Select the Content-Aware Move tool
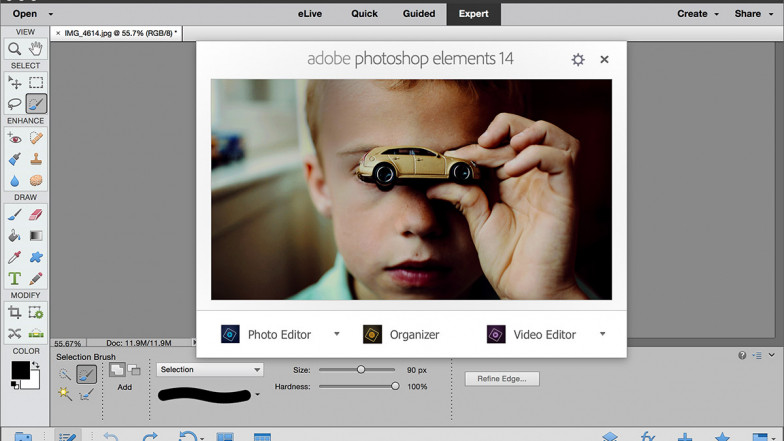 (14, 334)
